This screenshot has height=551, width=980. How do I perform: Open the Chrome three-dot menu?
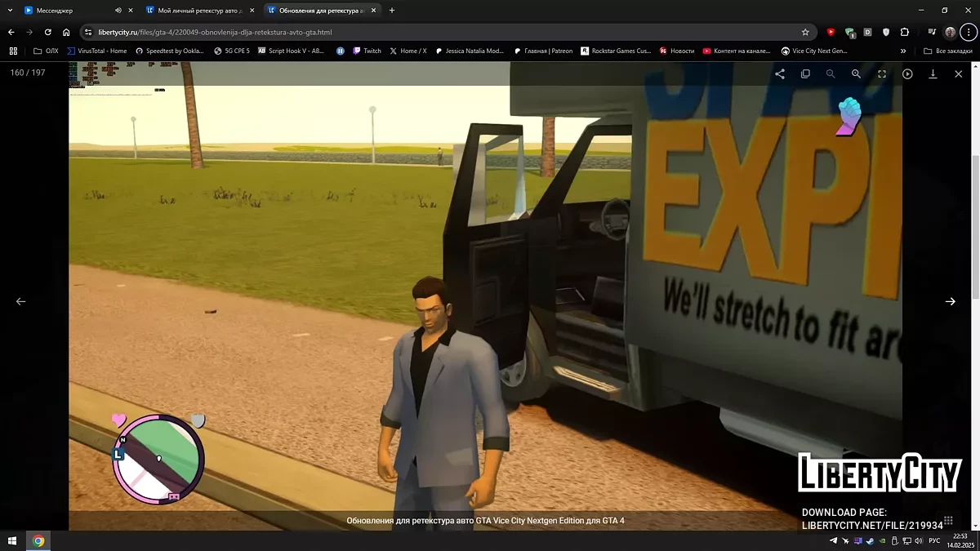click(x=968, y=33)
